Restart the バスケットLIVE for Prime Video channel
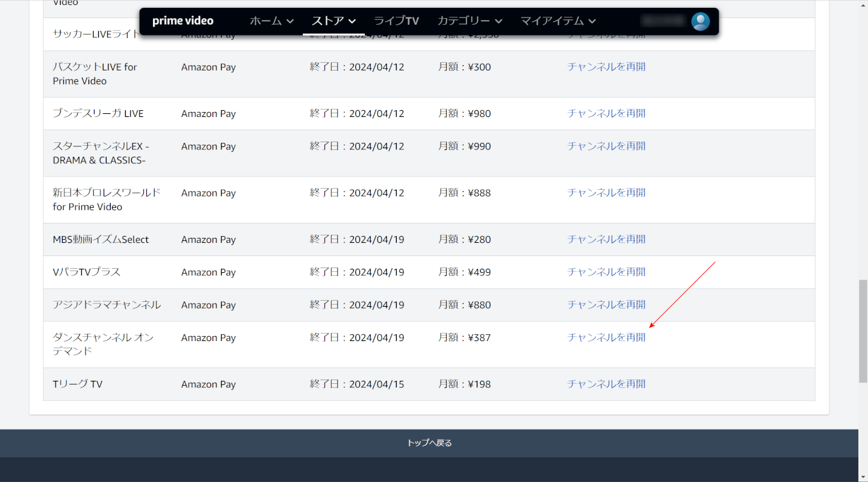 [x=606, y=67]
